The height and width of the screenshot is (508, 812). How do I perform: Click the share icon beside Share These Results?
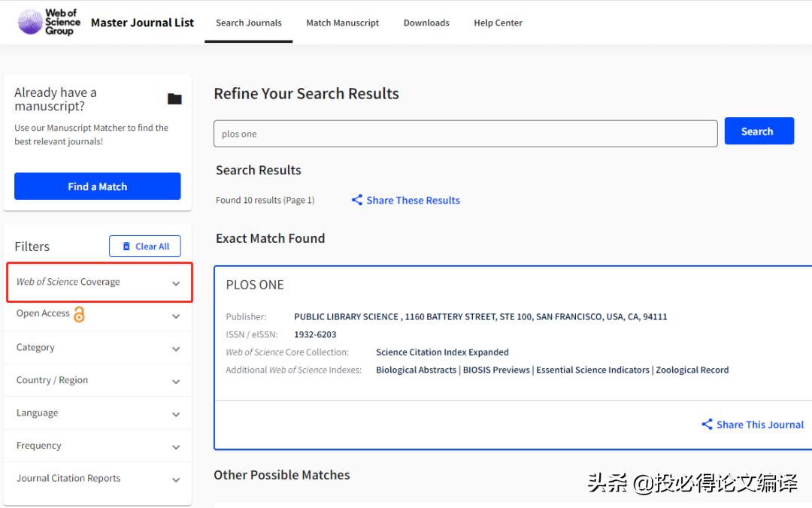tap(357, 200)
